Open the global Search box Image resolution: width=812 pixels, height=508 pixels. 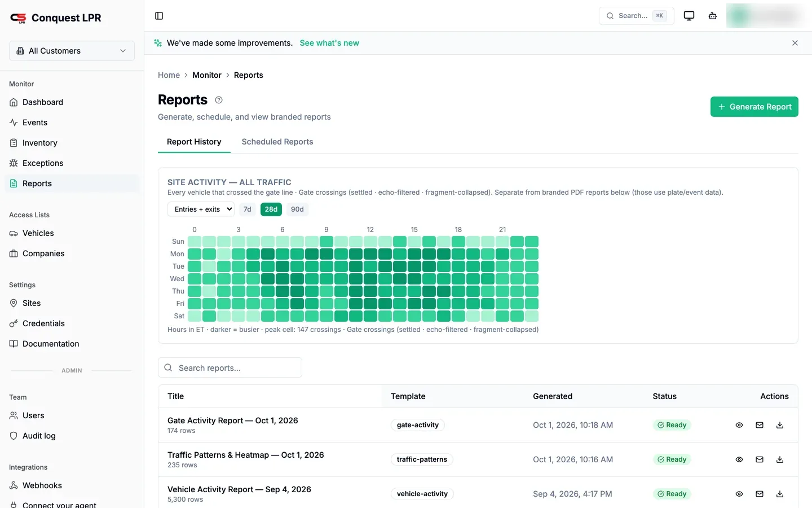637,16
